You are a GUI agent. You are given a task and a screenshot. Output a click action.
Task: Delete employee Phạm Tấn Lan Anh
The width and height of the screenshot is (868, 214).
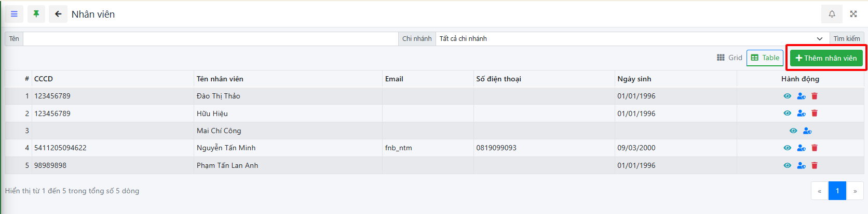(x=815, y=165)
